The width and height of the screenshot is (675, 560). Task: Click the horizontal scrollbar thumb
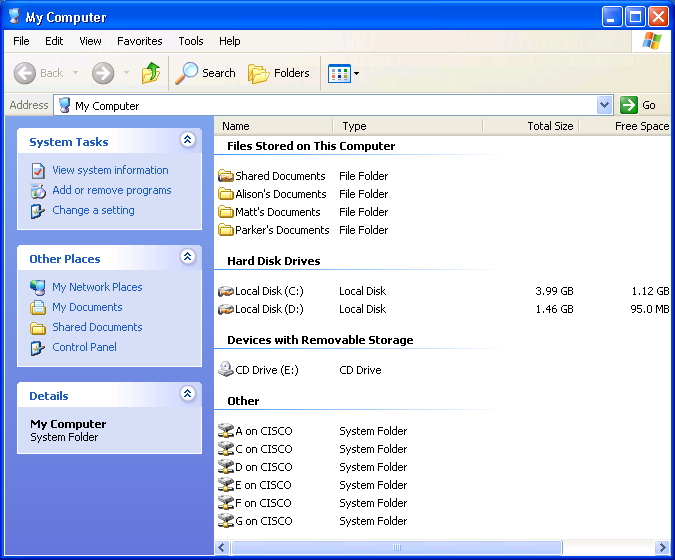pyautogui.click(x=396, y=548)
